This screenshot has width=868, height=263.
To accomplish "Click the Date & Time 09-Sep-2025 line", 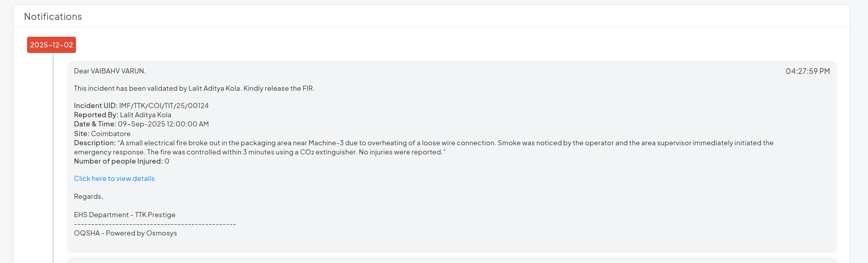I will [x=141, y=124].
